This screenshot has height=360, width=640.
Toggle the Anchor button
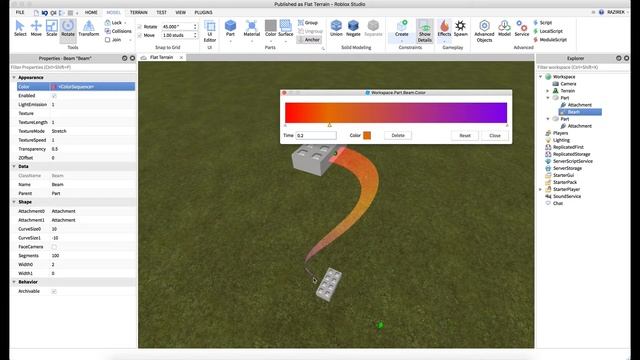coord(309,40)
